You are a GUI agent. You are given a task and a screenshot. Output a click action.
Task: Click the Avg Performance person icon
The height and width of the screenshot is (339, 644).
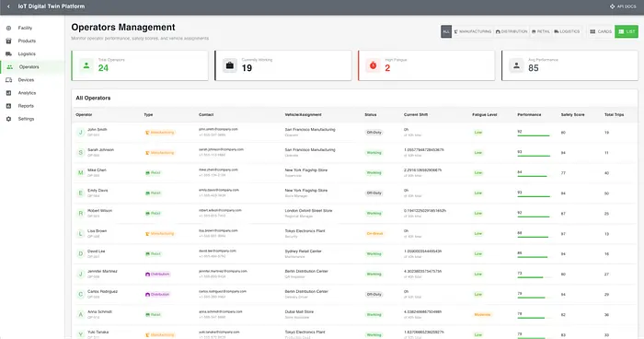point(516,65)
